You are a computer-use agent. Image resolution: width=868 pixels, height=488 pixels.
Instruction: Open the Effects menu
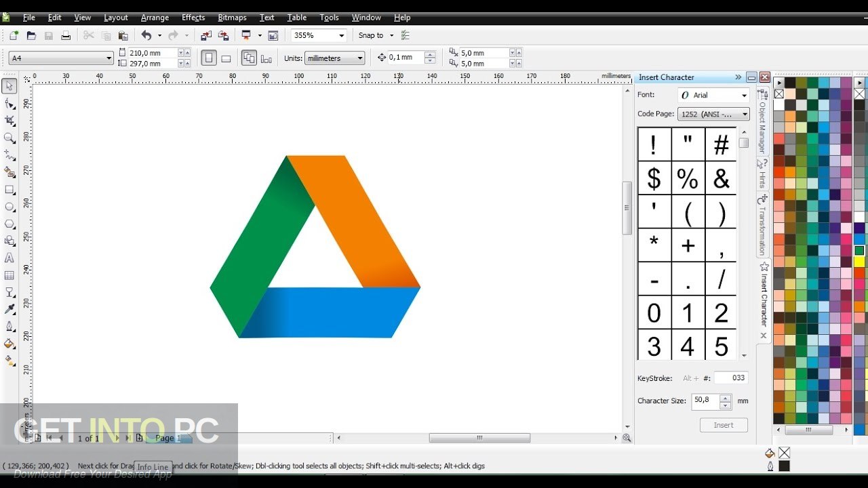tap(193, 18)
